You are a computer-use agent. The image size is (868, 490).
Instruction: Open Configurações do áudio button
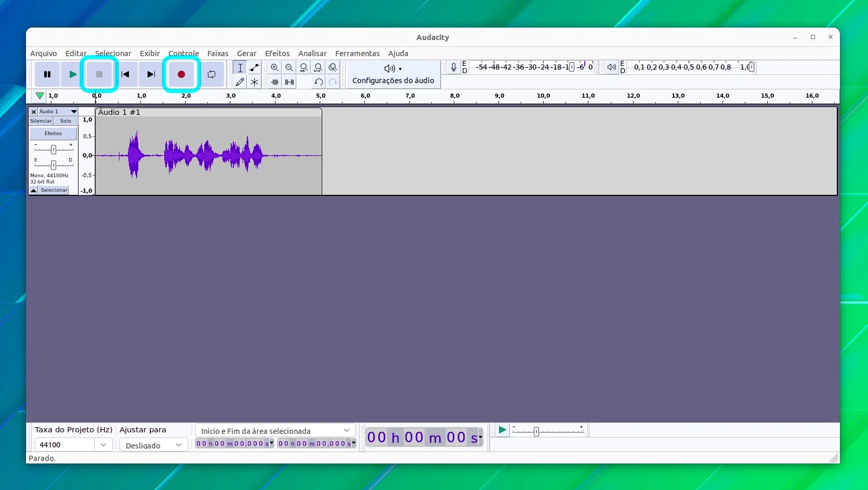point(393,74)
